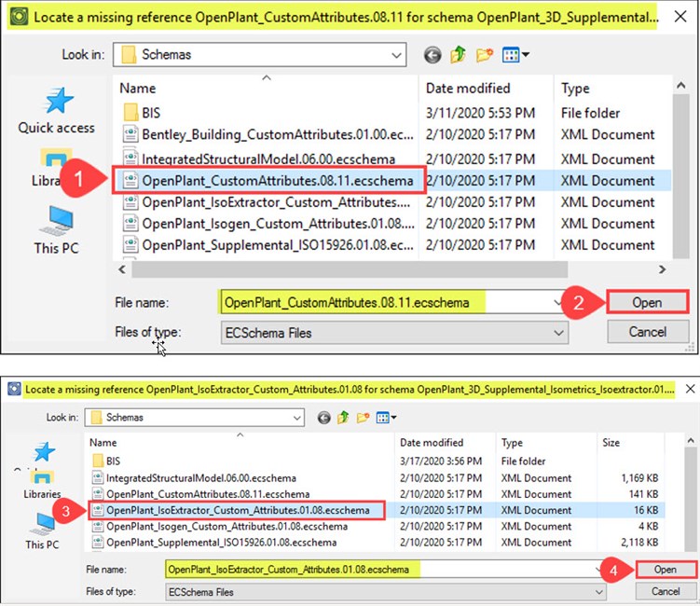Viewport: 700px width, 606px height.
Task: Expand Files of type dropdown, bottom dialog
Action: click(598, 592)
